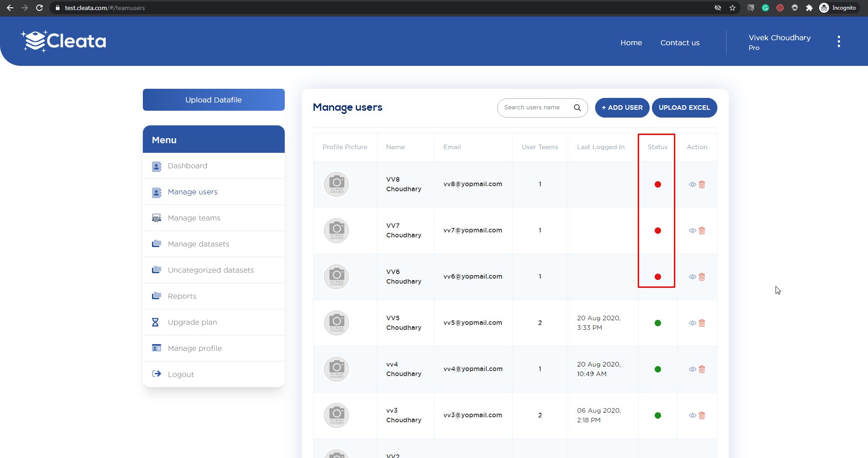View VV7 Choudhary's details with the eye icon
This screenshot has width=868, height=458.
click(x=692, y=231)
